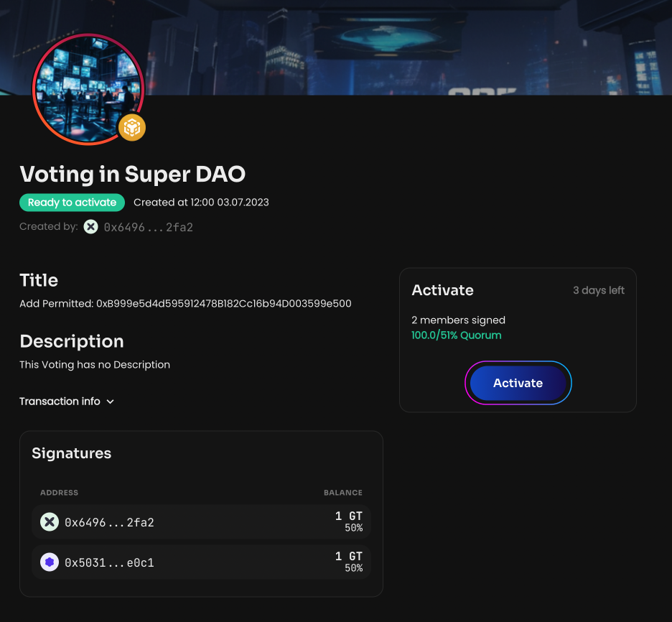Click the permitted address 0xB999e5d4...e500 text
Image resolution: width=672 pixels, height=622 pixels.
tap(224, 304)
